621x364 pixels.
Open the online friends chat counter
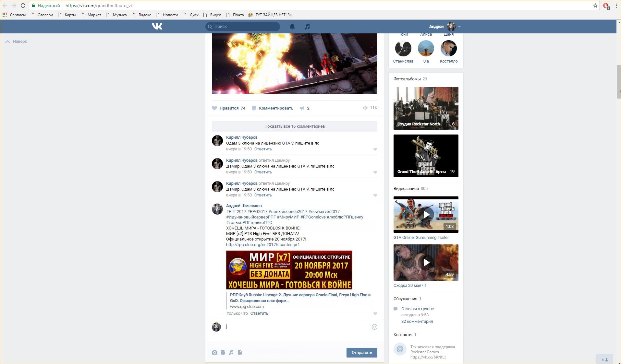click(x=605, y=359)
